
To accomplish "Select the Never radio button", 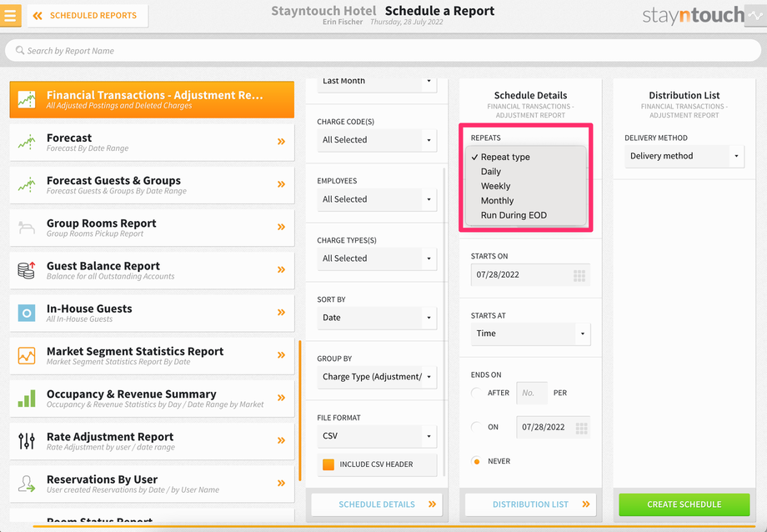I will [476, 461].
